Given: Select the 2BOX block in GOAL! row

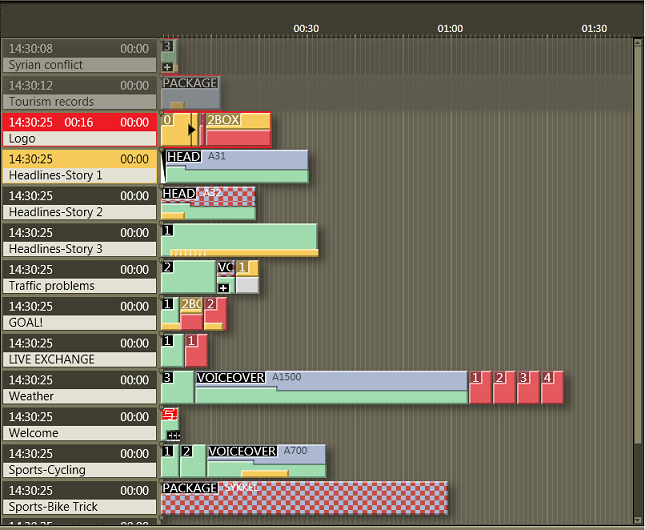Looking at the screenshot, I should click(191, 314).
